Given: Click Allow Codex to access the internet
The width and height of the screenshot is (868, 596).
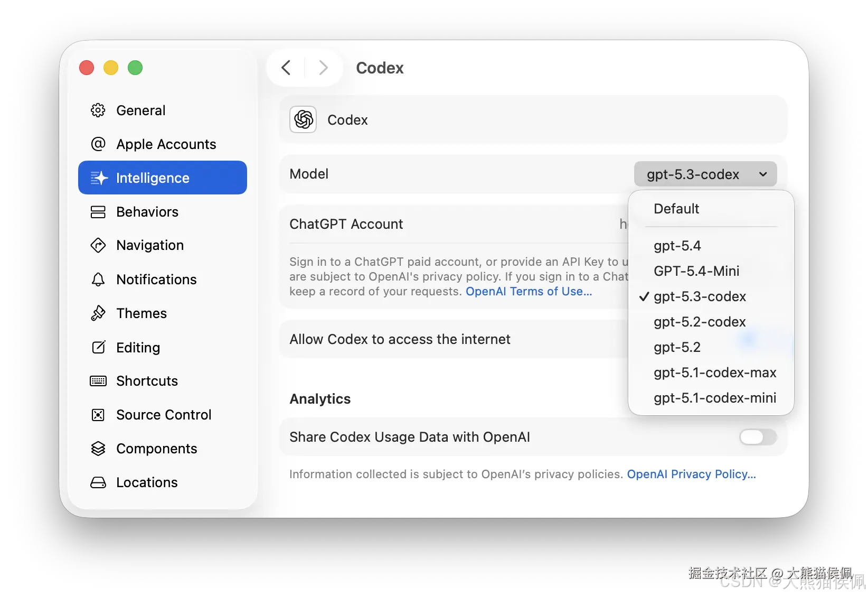Looking at the screenshot, I should point(400,339).
